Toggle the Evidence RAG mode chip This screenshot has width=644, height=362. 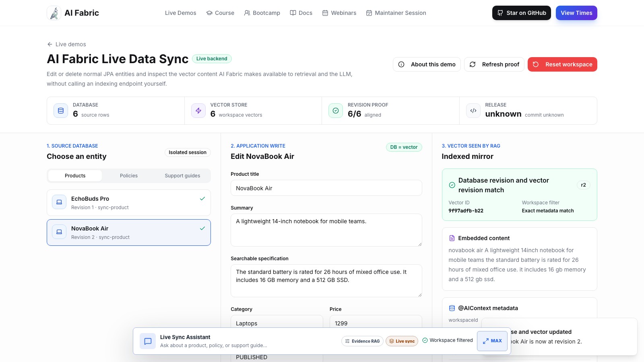pyautogui.click(x=362, y=341)
